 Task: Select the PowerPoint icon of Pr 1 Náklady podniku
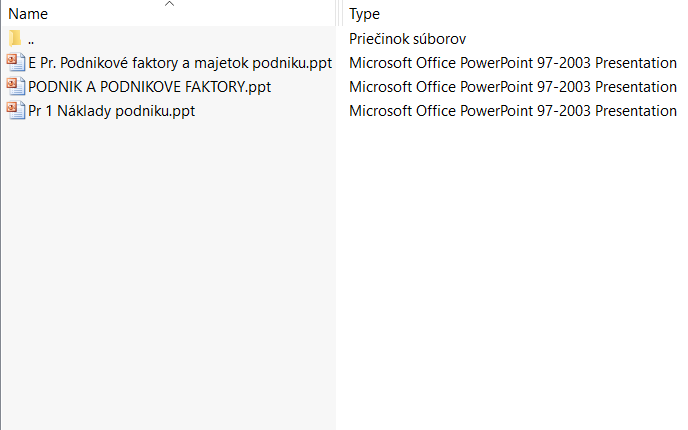[x=15, y=111]
